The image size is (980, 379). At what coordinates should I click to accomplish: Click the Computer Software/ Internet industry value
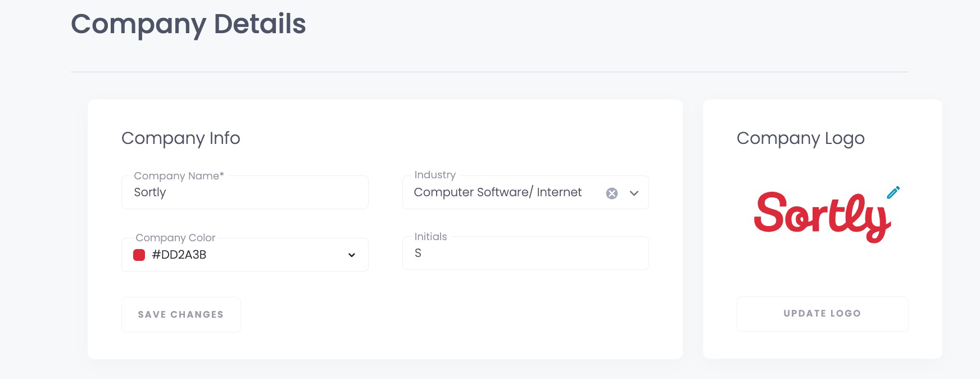click(498, 192)
